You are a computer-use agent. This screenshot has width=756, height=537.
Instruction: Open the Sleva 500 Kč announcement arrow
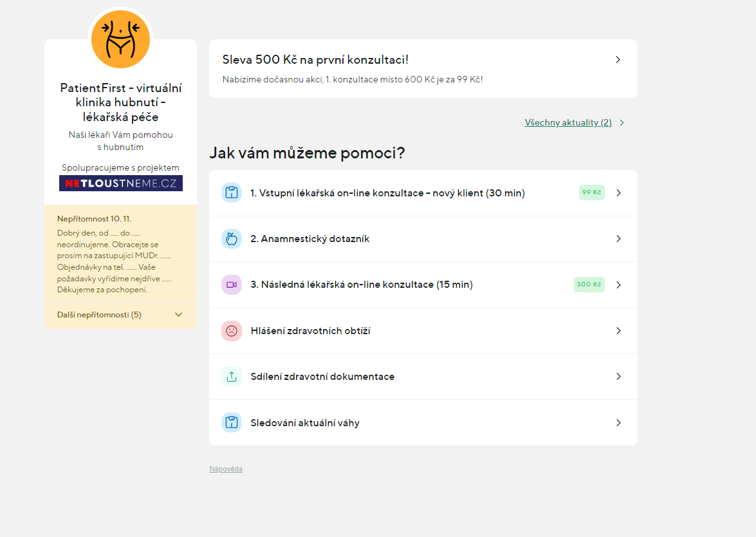pos(618,60)
